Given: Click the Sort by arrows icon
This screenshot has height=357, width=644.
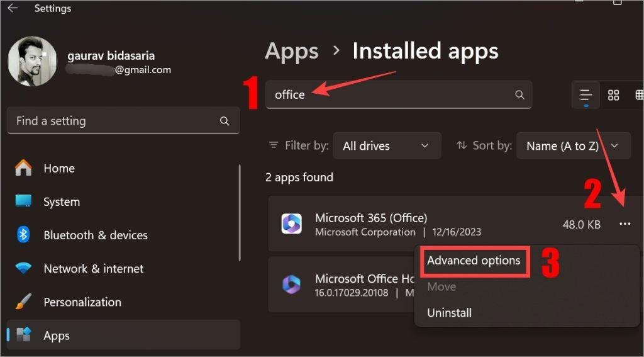Looking at the screenshot, I should (462, 145).
